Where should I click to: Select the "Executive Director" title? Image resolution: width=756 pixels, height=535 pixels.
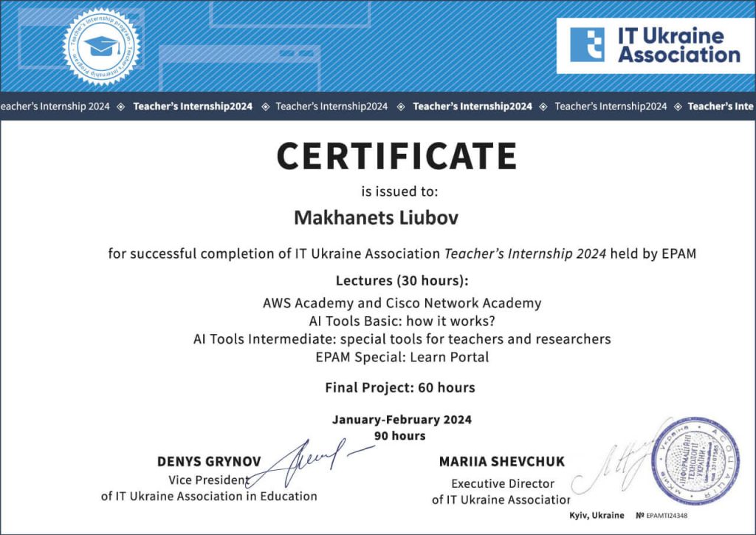tap(502, 483)
